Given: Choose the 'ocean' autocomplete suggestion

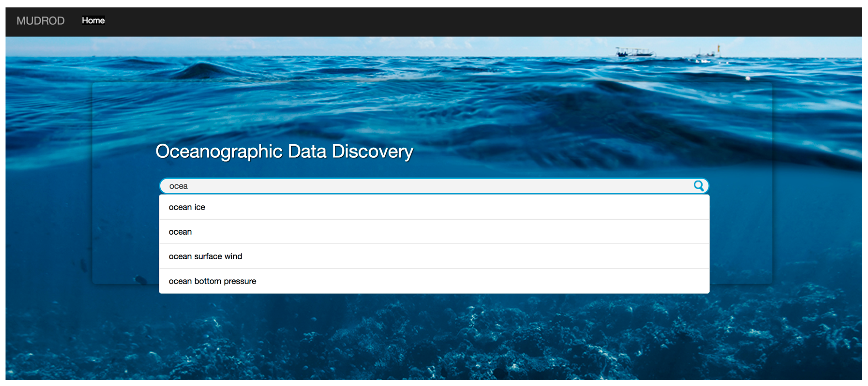Looking at the screenshot, I should pyautogui.click(x=180, y=232).
